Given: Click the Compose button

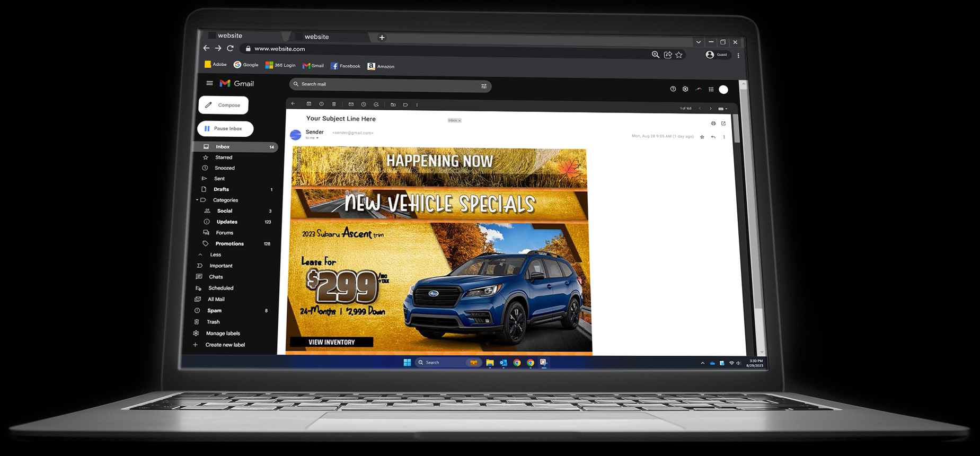Looking at the screenshot, I should point(223,105).
